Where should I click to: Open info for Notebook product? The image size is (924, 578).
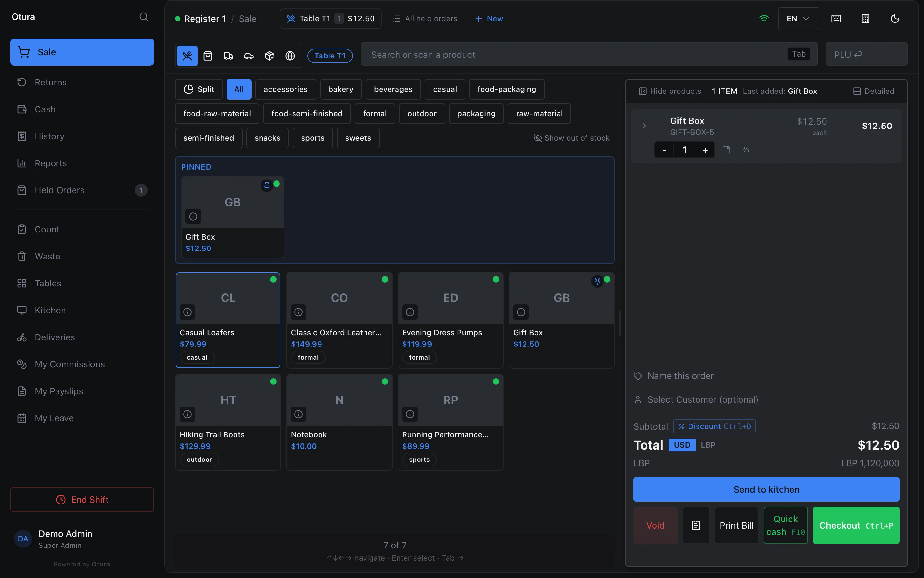[x=299, y=414]
